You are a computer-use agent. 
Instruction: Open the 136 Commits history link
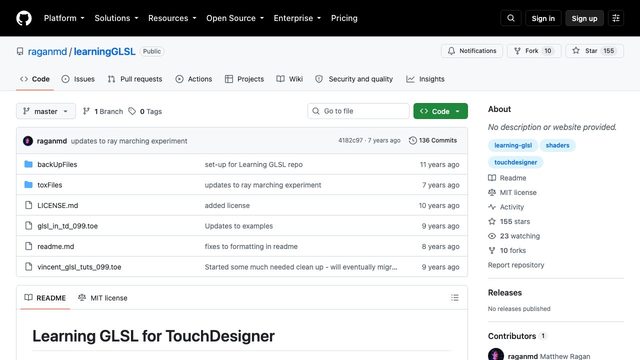433,140
